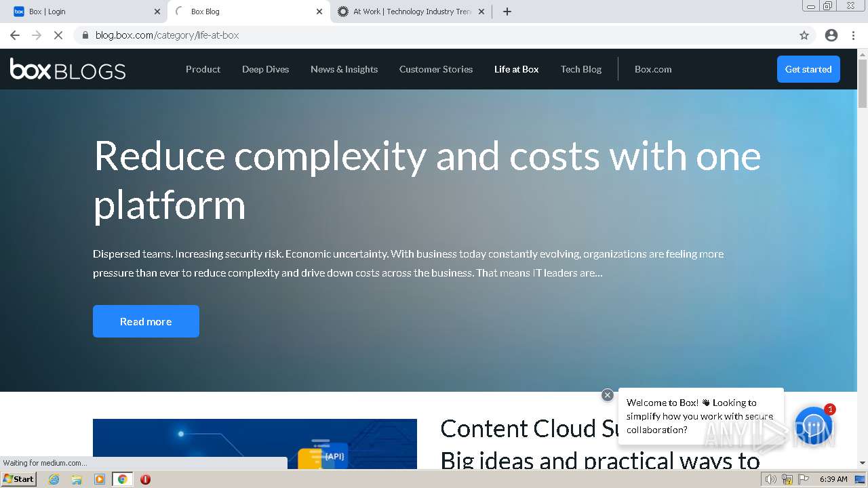Click the address bar URL field
Viewport: 868px width, 488px height.
point(434,35)
